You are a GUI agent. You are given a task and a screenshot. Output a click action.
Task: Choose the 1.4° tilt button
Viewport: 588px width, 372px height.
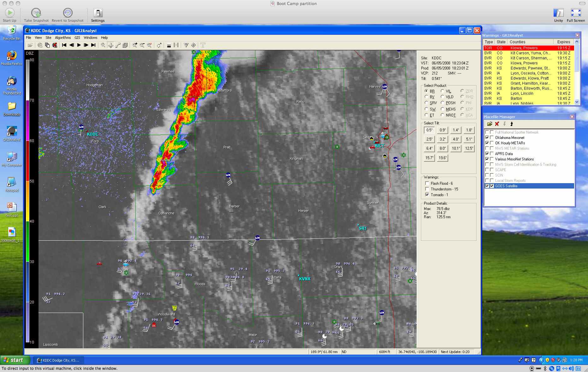pos(456,130)
